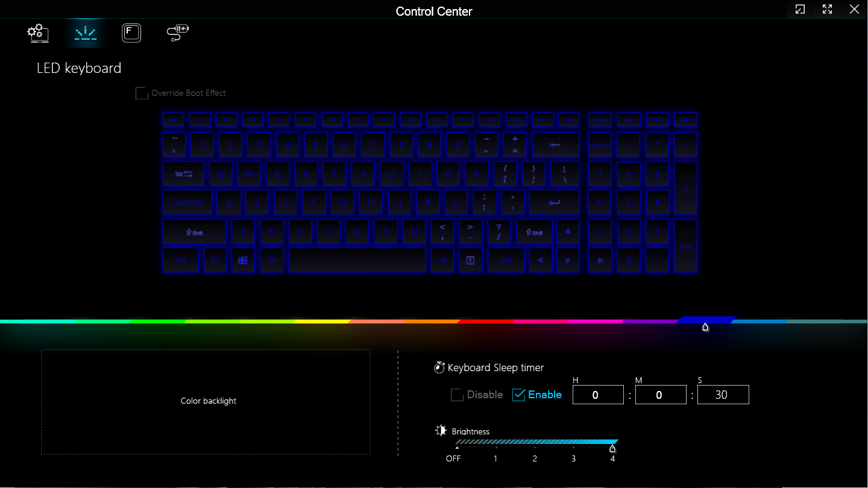
Task: Select the Z key
Action: click(x=243, y=231)
